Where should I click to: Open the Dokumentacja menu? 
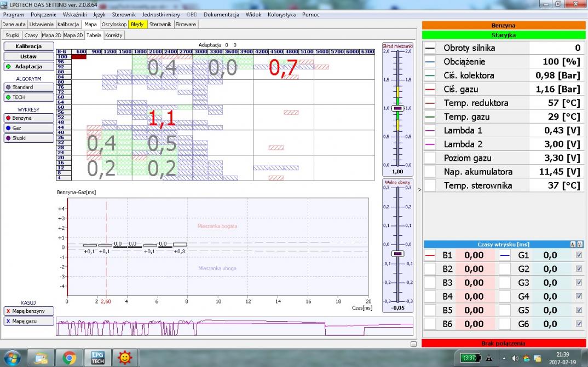coord(222,15)
